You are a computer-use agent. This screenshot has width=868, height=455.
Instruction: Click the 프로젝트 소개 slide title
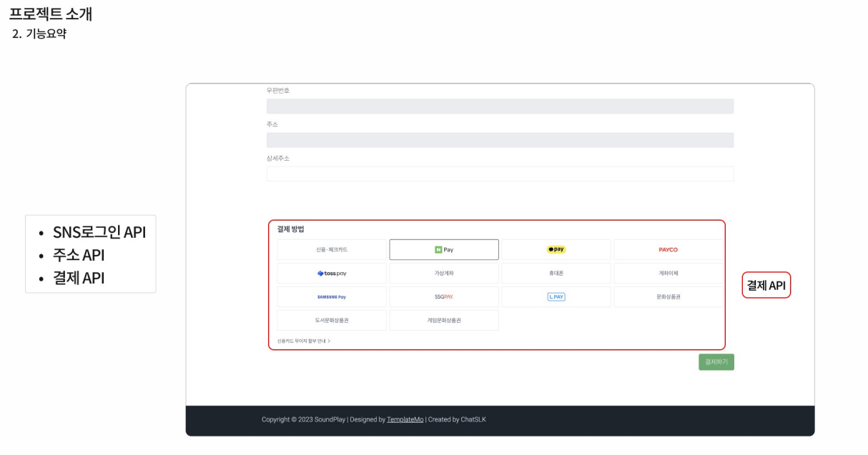[x=51, y=14]
